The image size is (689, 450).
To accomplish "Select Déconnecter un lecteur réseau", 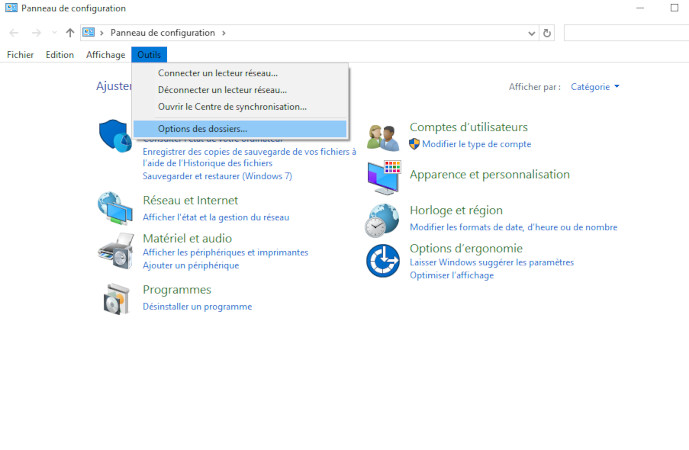I will tap(240, 90).
